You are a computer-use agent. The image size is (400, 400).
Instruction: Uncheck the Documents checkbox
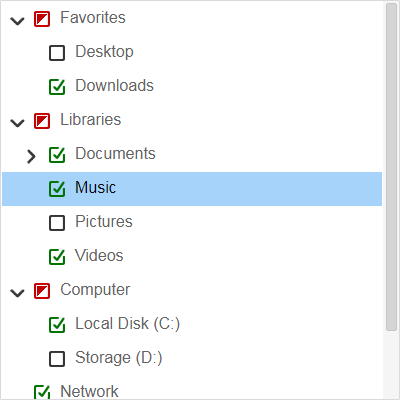tap(57, 155)
